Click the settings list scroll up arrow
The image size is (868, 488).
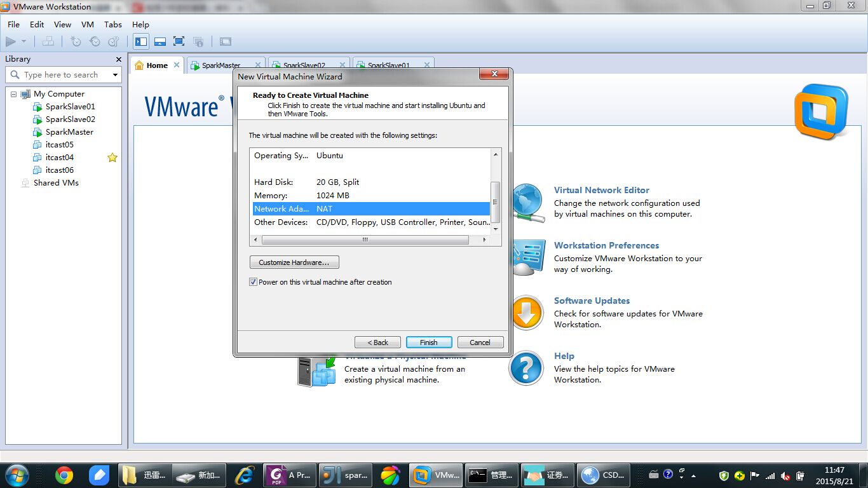click(x=496, y=154)
